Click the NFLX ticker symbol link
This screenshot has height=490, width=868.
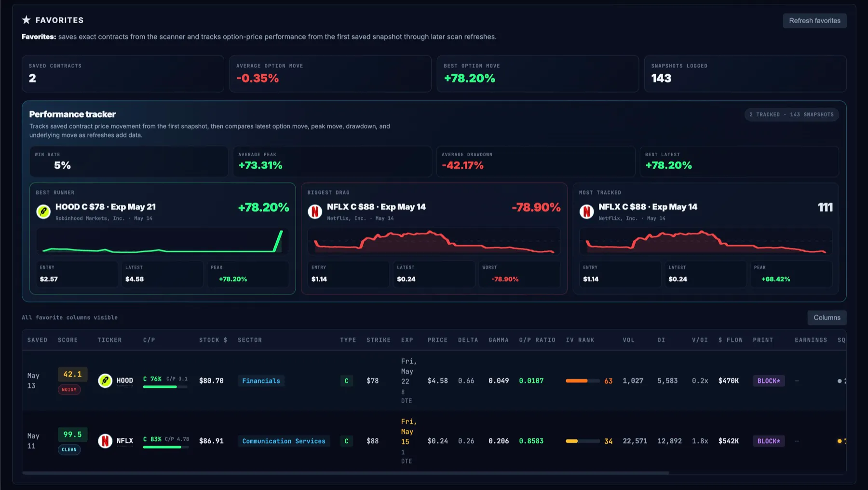(125, 441)
